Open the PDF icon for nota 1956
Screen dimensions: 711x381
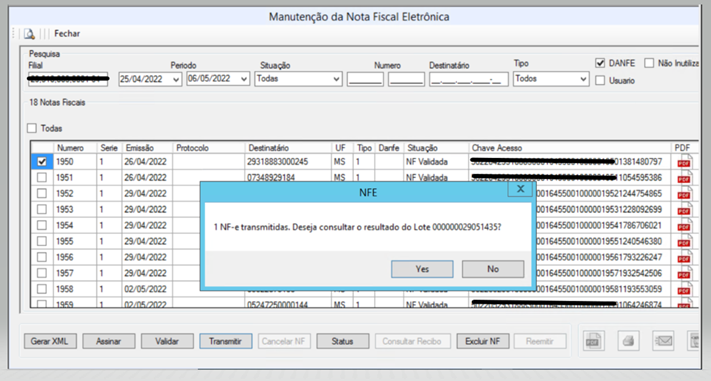(x=683, y=258)
